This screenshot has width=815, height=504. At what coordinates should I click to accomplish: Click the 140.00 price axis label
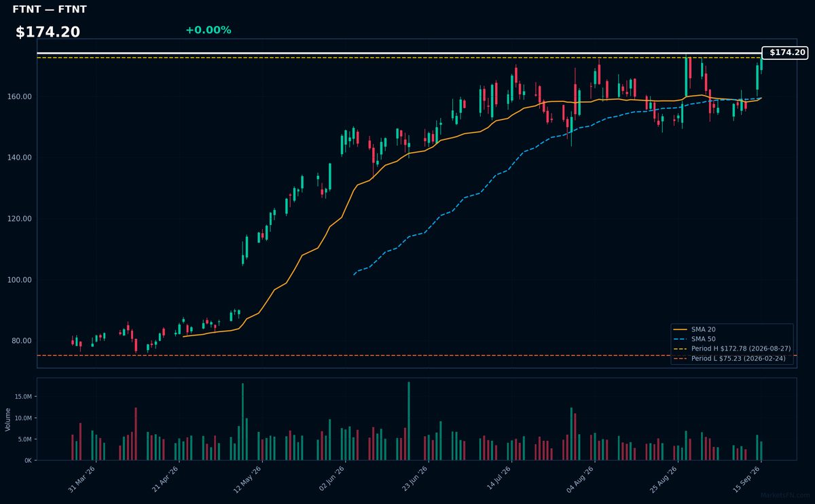[x=21, y=158]
